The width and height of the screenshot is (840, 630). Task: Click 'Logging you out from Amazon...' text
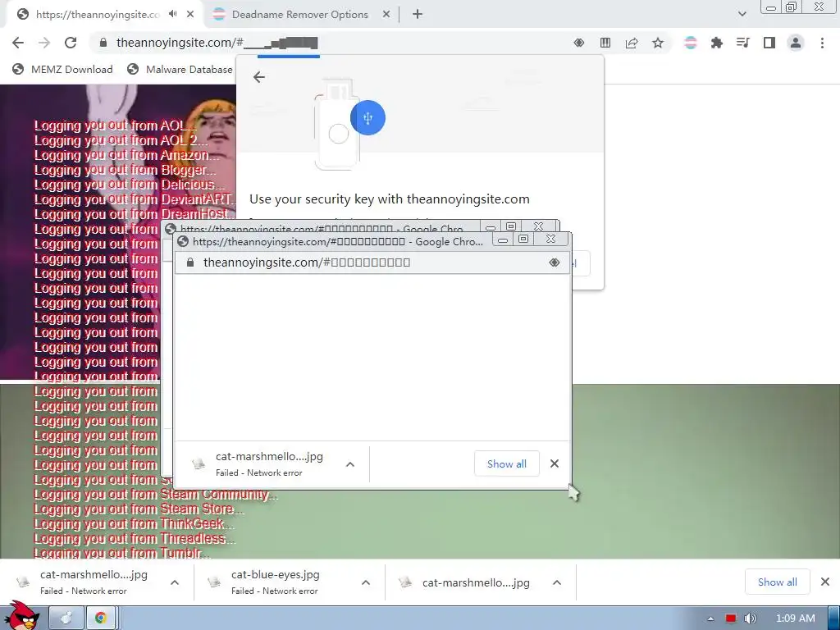126,155
